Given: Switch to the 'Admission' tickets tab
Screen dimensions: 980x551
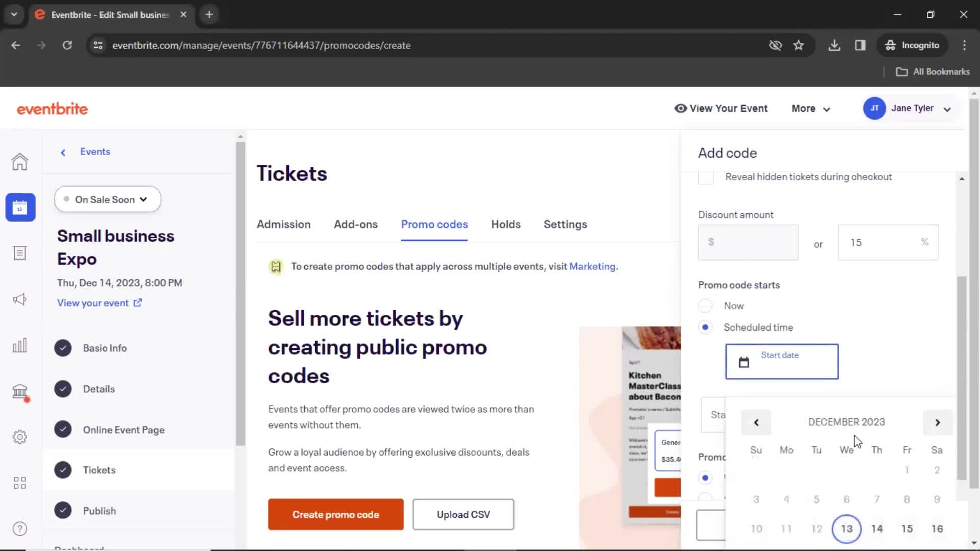Looking at the screenshot, I should tap(283, 224).
